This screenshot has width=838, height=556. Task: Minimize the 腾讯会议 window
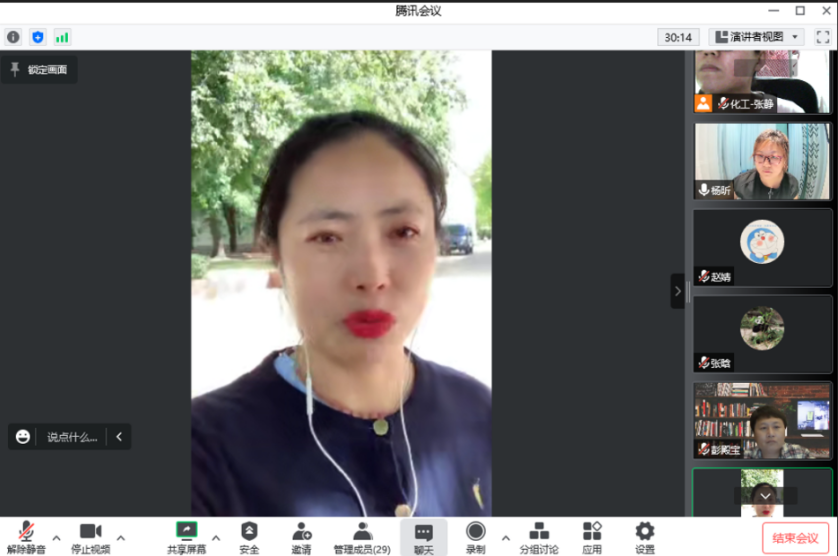(x=774, y=11)
